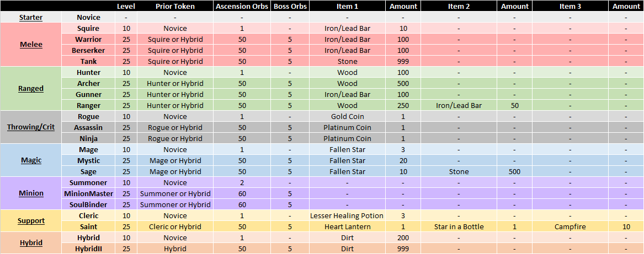Image resolution: width=644 pixels, height=254 pixels.
Task: Select the Minion category cell
Action: click(x=31, y=193)
